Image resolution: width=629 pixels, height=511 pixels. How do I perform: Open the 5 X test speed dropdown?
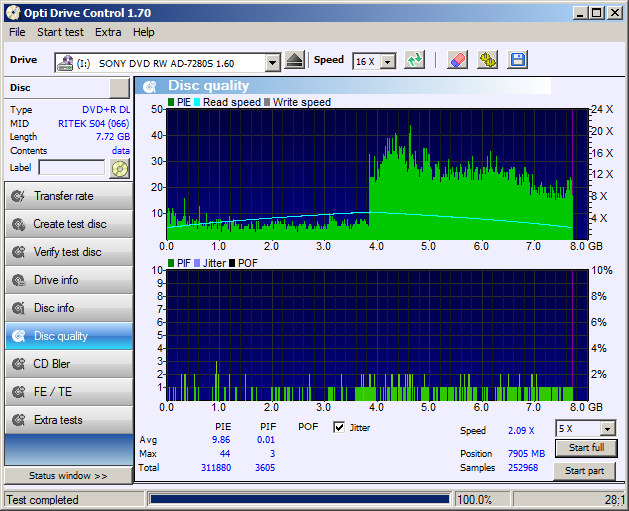click(608, 429)
